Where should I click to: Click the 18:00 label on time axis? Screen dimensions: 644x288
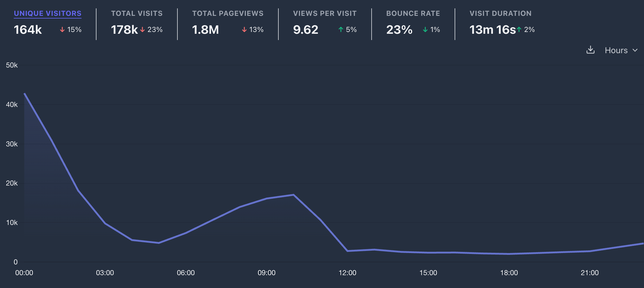(x=509, y=273)
